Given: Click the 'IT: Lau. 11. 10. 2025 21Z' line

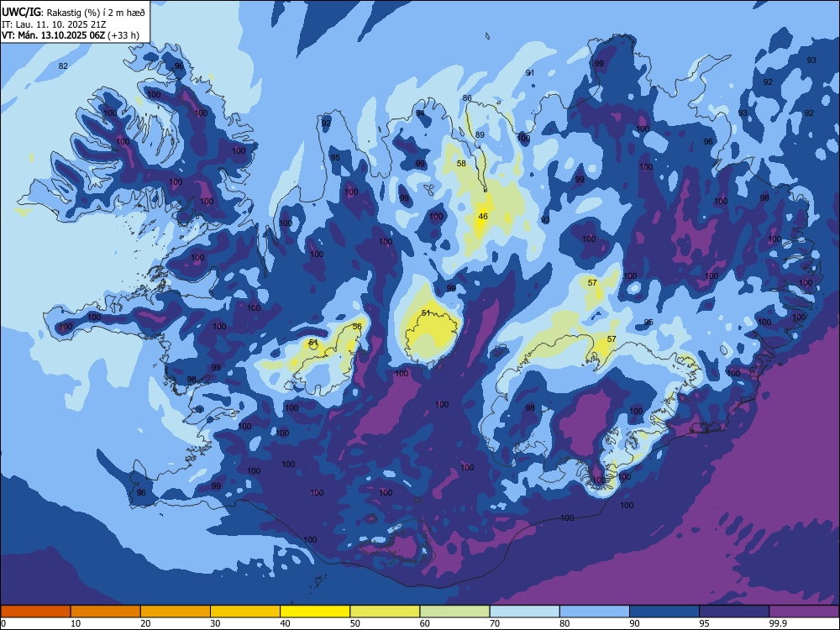Looking at the screenshot, I should (x=54, y=24).
